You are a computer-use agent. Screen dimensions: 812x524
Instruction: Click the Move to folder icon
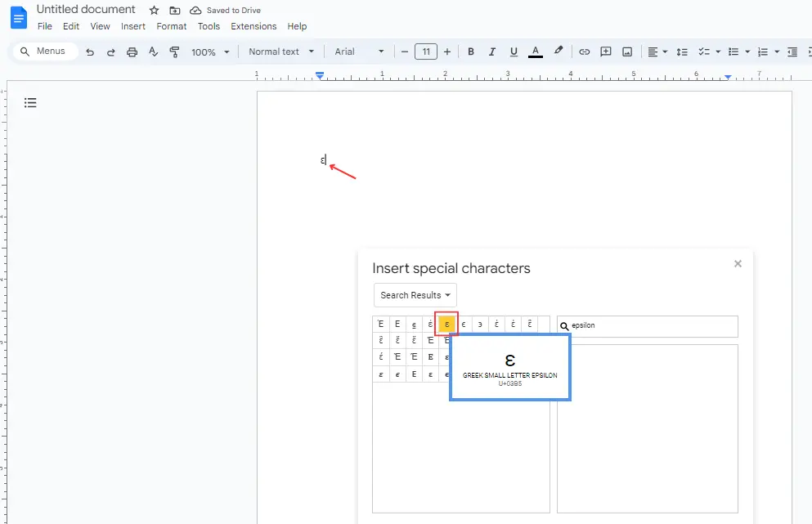pos(175,11)
